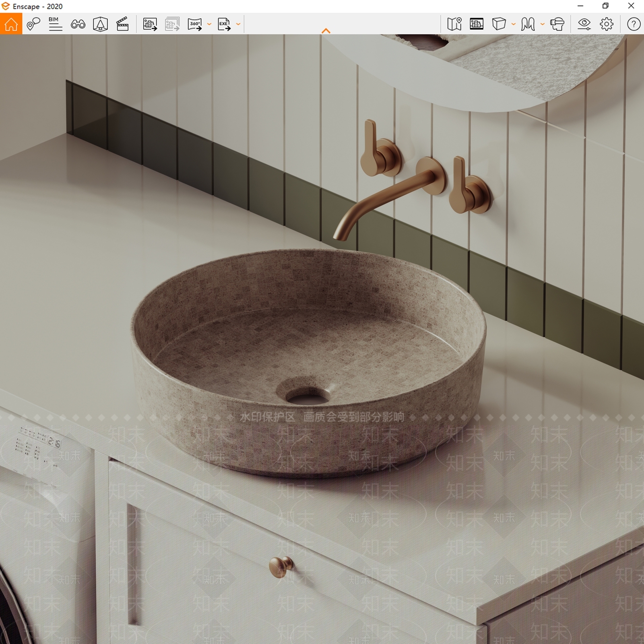Open the help question mark icon

[x=634, y=24]
